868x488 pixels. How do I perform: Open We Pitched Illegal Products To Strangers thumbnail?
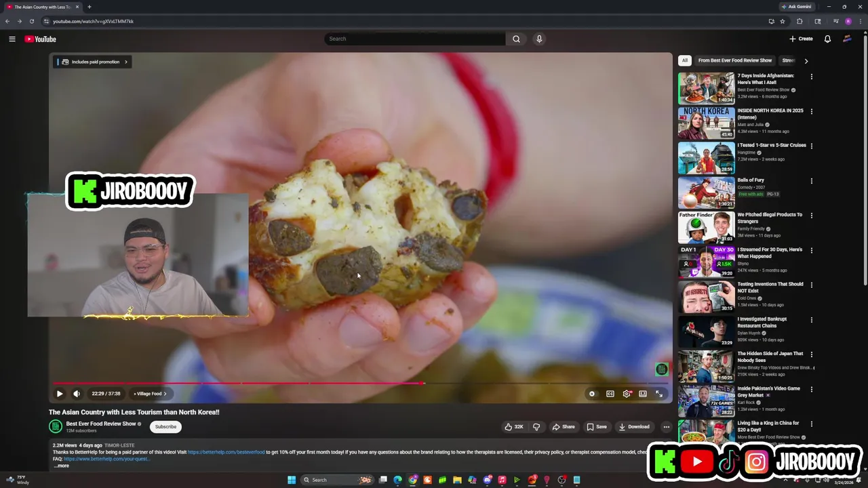click(x=706, y=227)
